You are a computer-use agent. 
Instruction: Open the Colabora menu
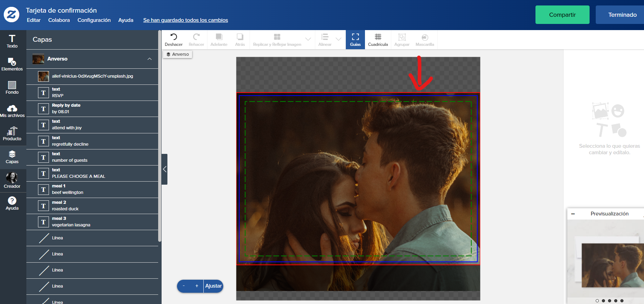pos(59,20)
